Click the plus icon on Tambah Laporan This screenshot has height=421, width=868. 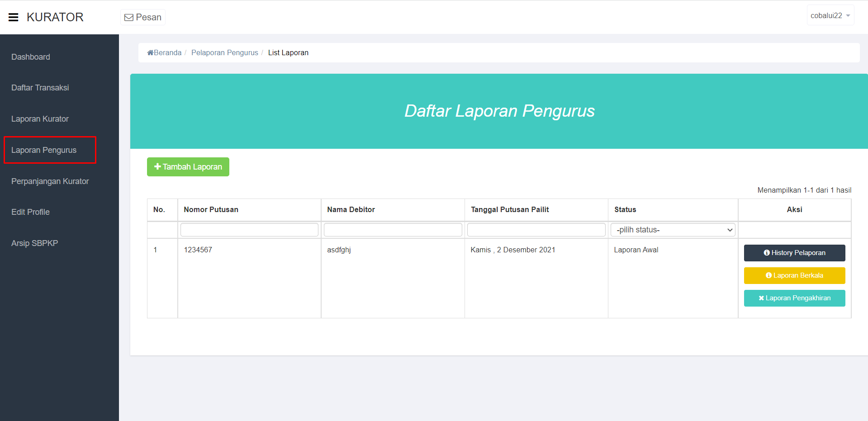[x=157, y=166]
